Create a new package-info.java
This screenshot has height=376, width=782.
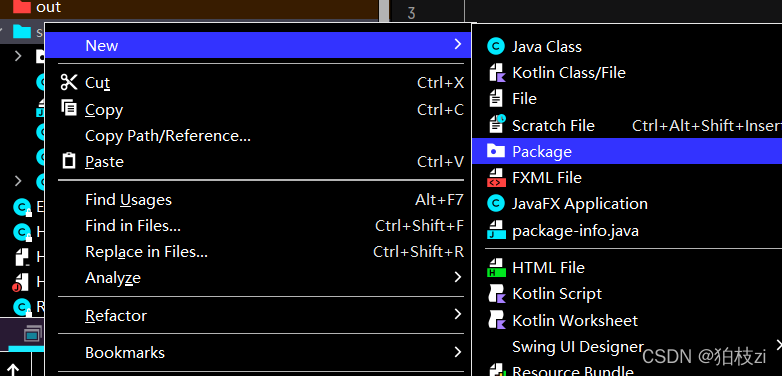click(x=627, y=230)
